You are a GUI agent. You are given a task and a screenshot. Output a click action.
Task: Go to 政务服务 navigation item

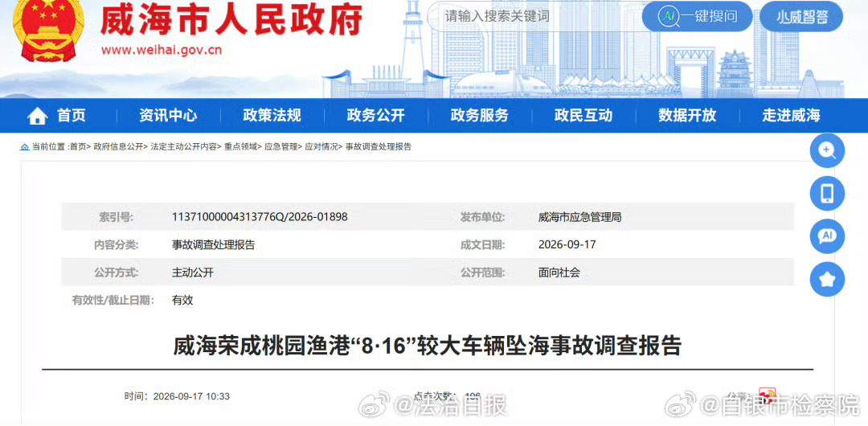(479, 116)
